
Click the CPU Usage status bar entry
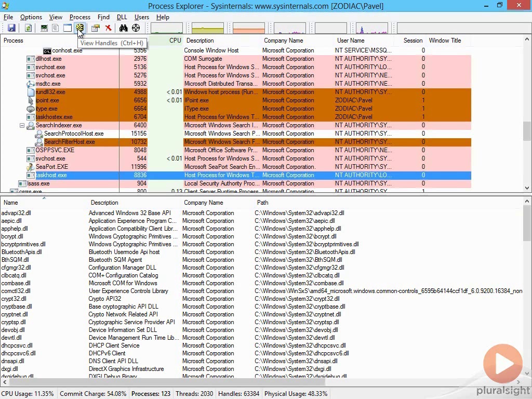click(x=28, y=394)
